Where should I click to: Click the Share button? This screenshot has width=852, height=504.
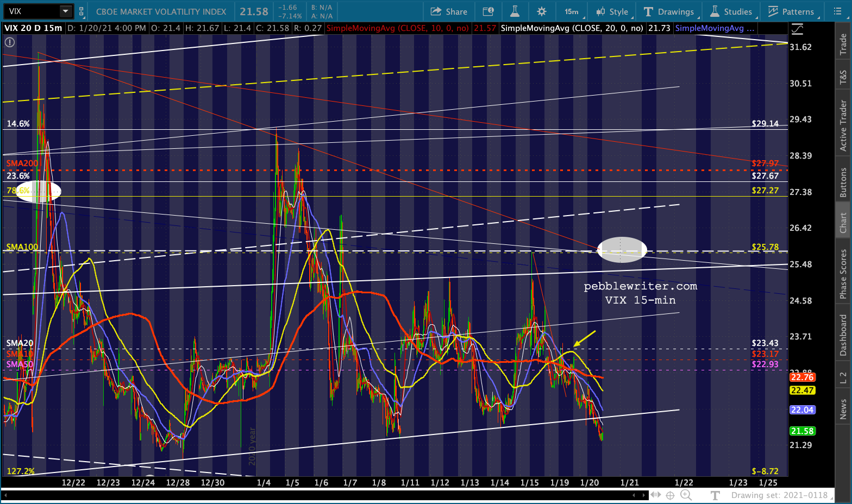point(449,11)
